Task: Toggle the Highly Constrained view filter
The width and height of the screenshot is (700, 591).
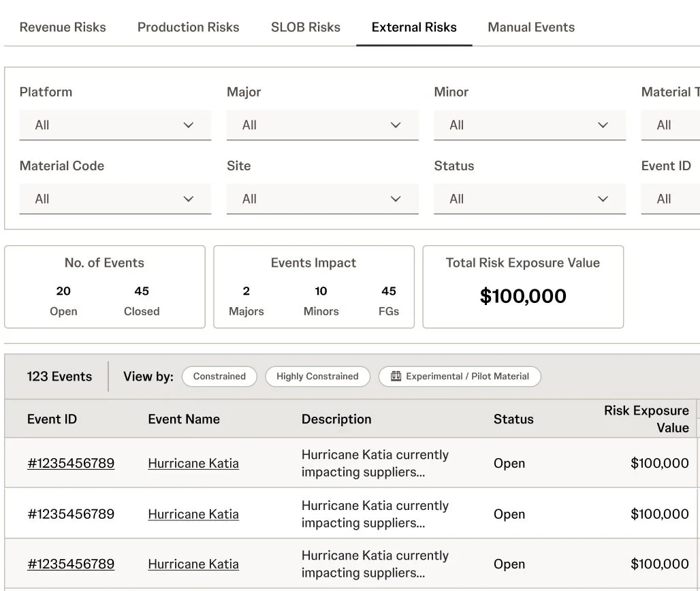Action: tap(317, 377)
